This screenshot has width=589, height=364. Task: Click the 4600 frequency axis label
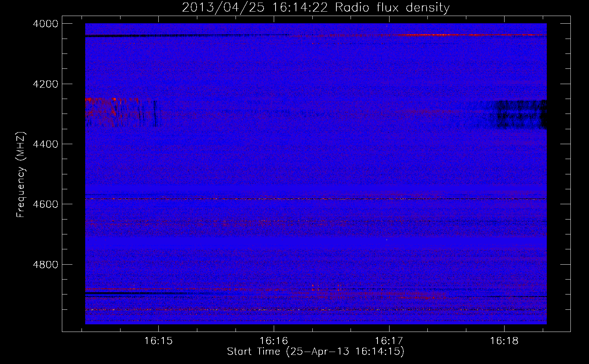[46, 204]
